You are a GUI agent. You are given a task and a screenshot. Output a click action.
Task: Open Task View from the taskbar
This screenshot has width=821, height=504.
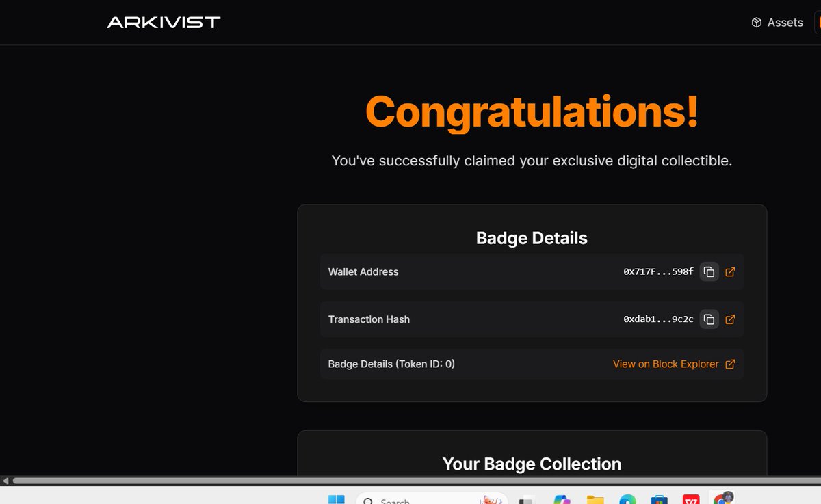click(x=526, y=499)
